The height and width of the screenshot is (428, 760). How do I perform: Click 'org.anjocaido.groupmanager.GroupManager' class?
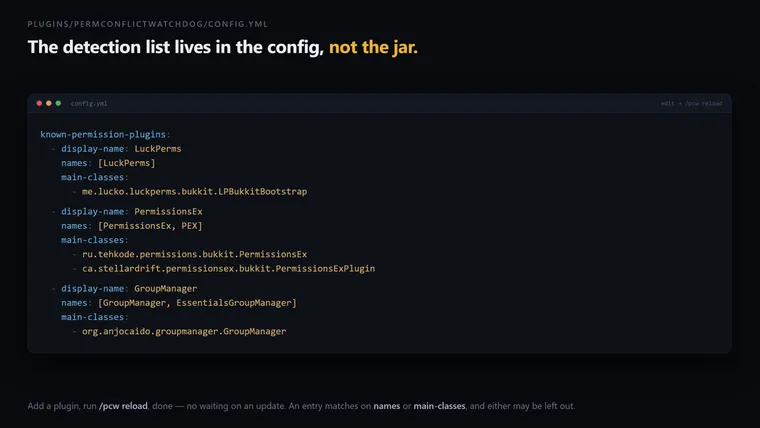pos(184,331)
